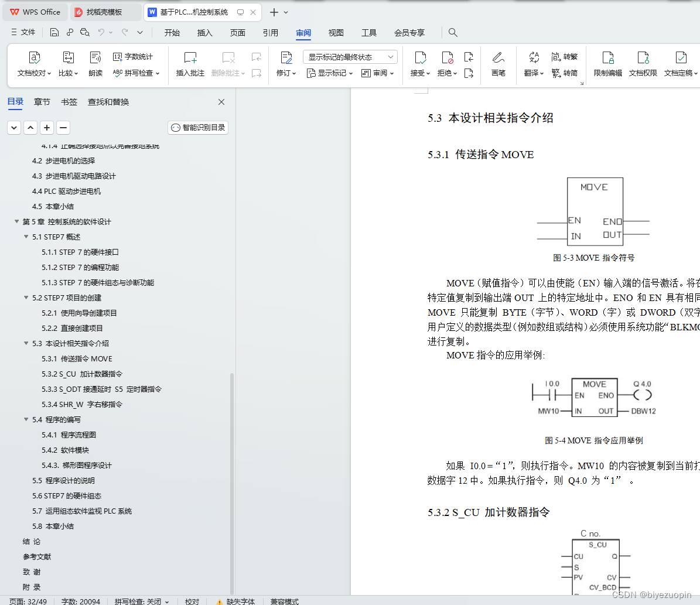700x605 pixels.
Task: Open a new tab with plus button
Action: [x=274, y=12]
